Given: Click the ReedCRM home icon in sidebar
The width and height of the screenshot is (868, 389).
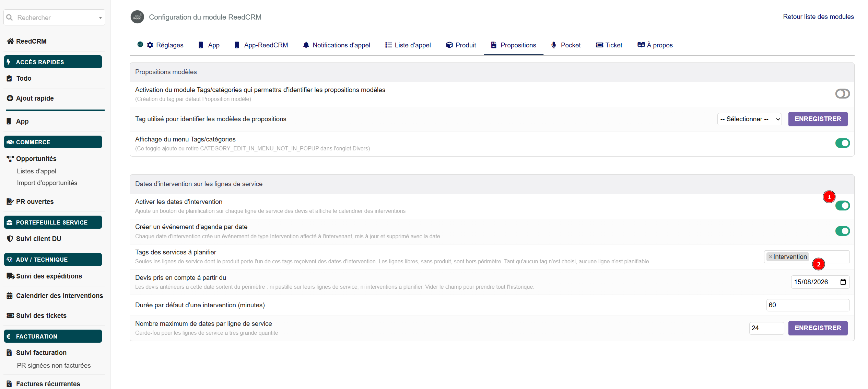Looking at the screenshot, I should (10, 41).
